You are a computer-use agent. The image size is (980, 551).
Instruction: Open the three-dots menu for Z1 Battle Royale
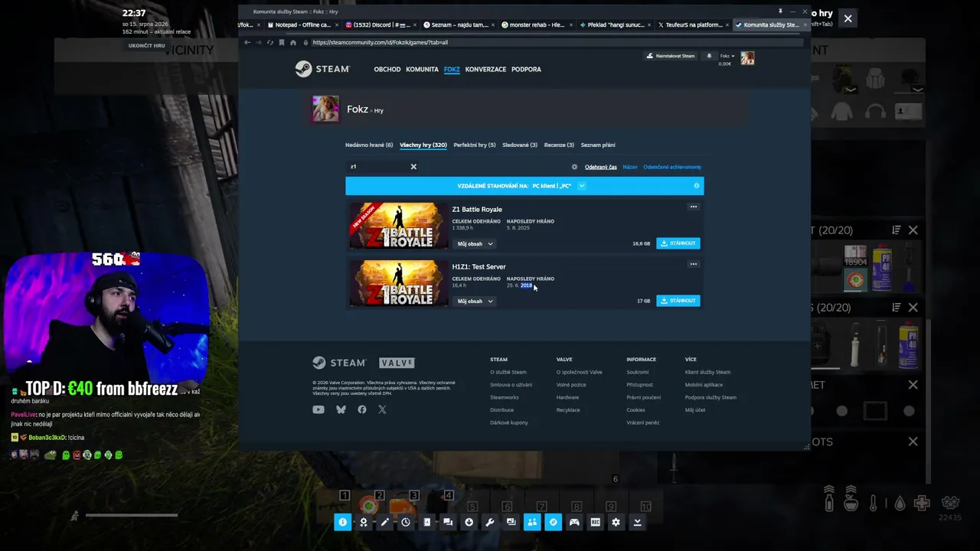coord(693,207)
